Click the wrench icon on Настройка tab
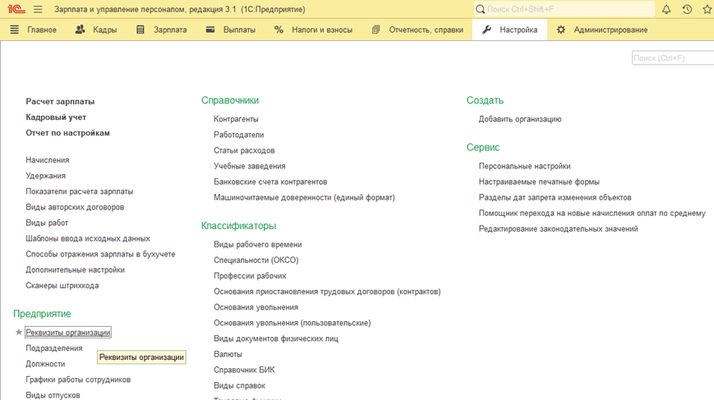 [487, 29]
